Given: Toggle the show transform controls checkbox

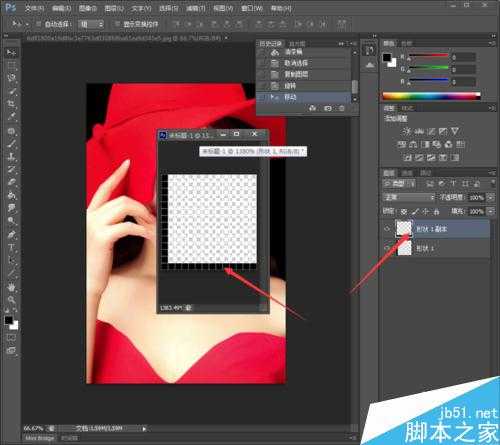Looking at the screenshot, I should click(x=117, y=24).
